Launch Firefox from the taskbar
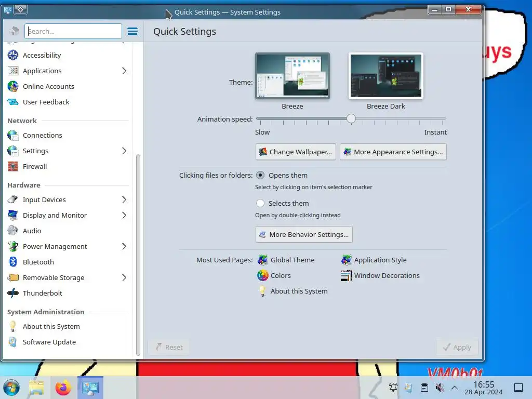 click(63, 388)
